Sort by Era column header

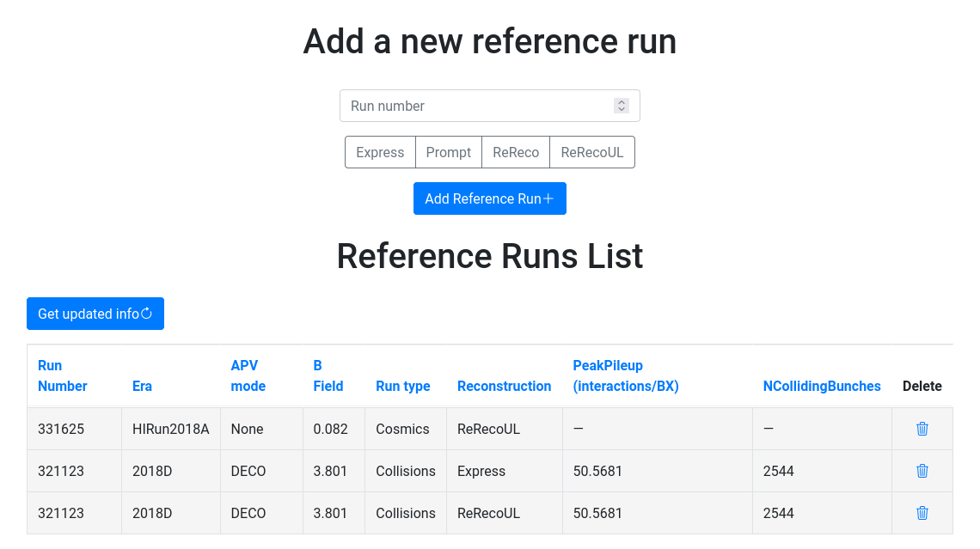[x=142, y=386]
